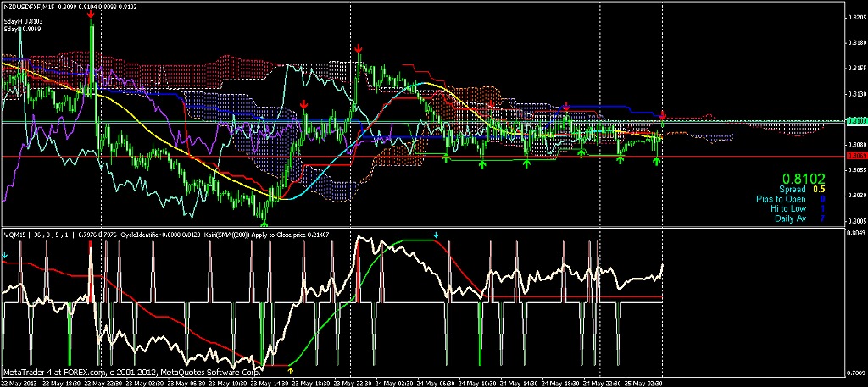
Task: Click the second red down arrow from the top
Action: [359, 49]
